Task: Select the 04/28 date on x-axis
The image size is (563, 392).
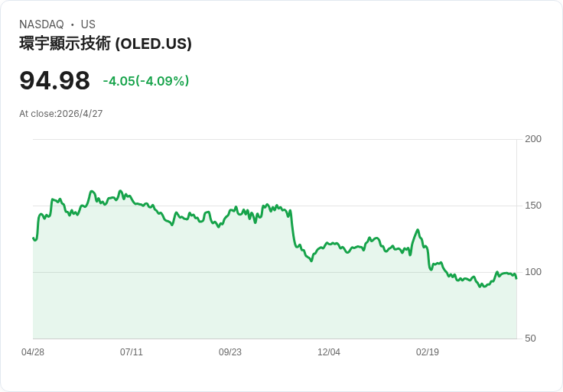Action: pyautogui.click(x=33, y=352)
